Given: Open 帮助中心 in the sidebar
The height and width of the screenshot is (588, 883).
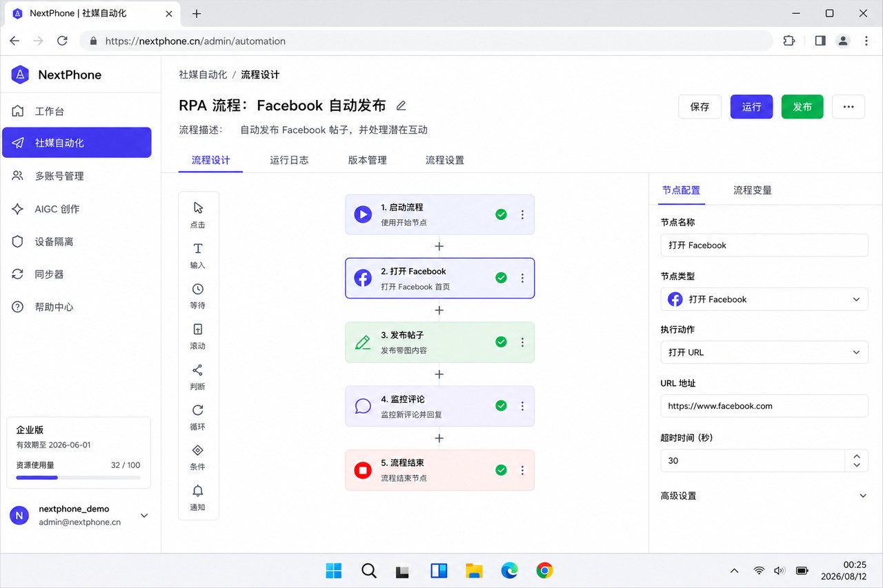Looking at the screenshot, I should [77, 307].
